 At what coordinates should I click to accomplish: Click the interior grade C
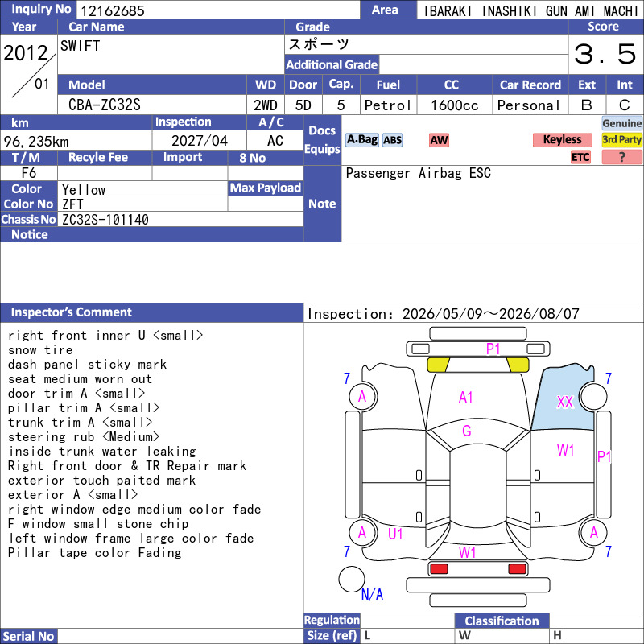coord(625,105)
